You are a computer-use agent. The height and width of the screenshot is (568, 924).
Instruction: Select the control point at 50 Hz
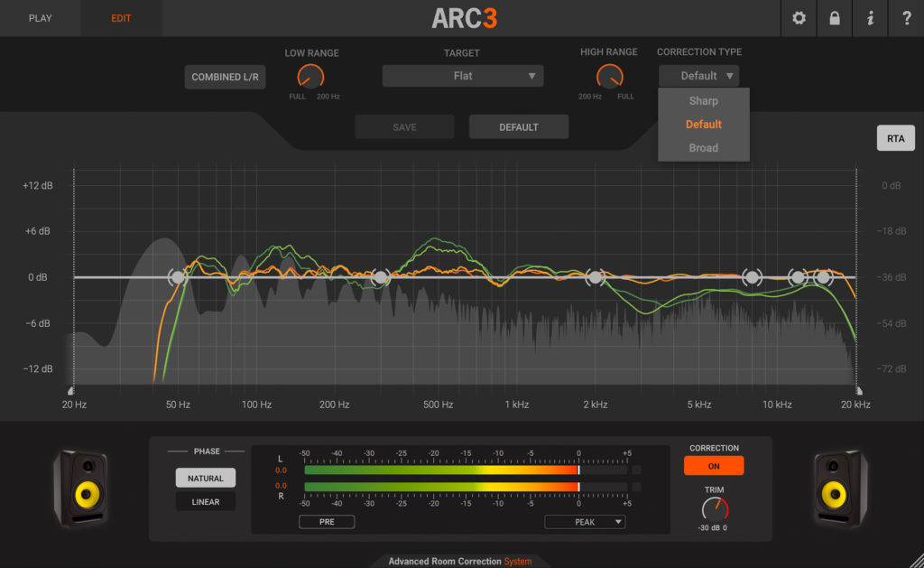[178, 276]
